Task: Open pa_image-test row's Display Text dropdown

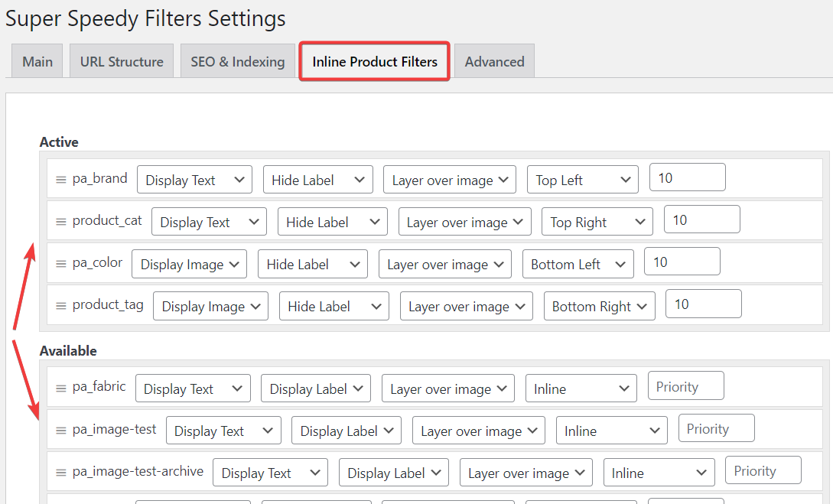Action: click(223, 430)
